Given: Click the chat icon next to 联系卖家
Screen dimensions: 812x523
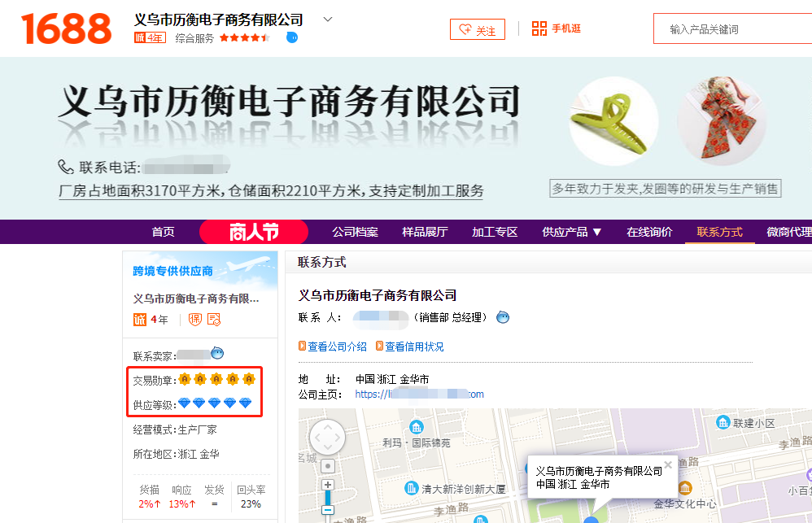Looking at the screenshot, I should (217, 353).
